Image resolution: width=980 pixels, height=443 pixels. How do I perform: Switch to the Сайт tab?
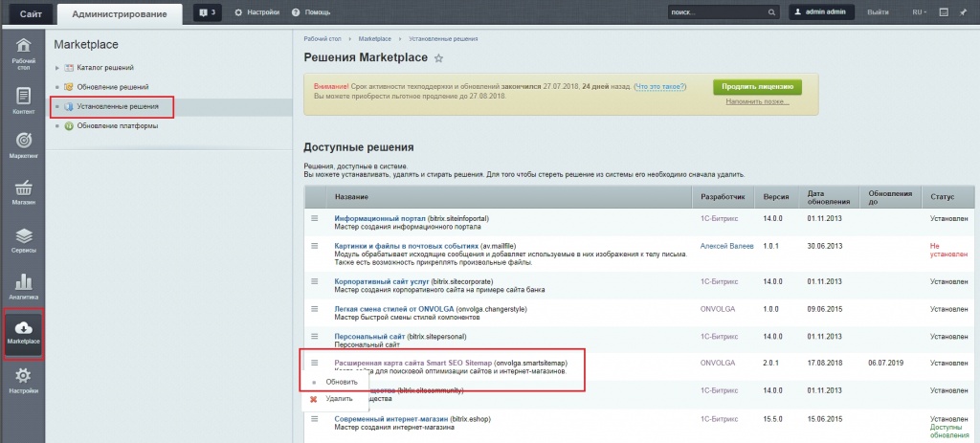coord(29,13)
